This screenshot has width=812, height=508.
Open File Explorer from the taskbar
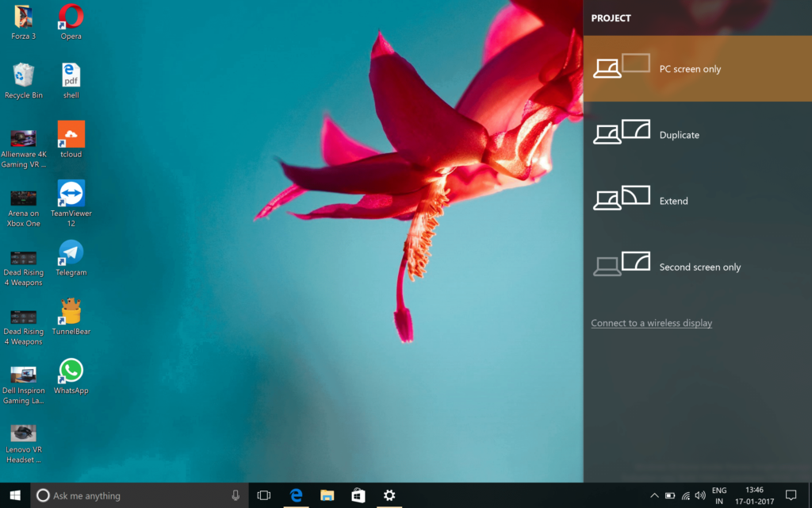[x=327, y=495]
